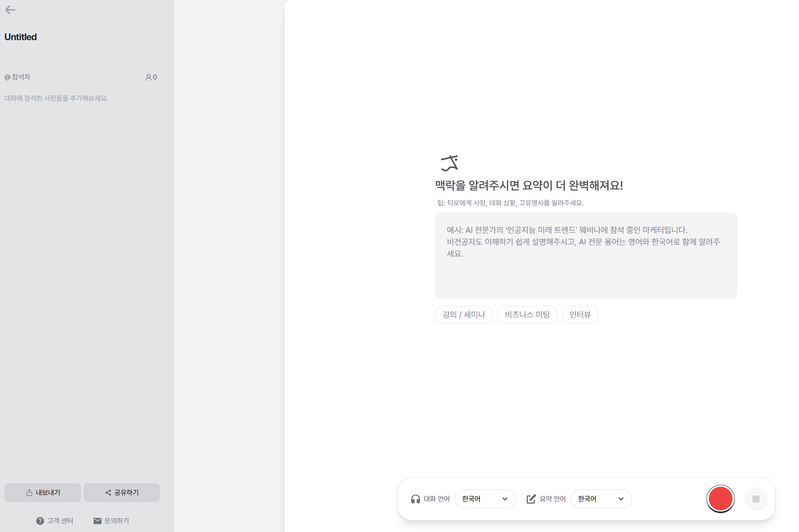Viewport: 799px width, 532px height.
Task: Select the 비즈니스 미팅 preset chip
Action: pyautogui.click(x=527, y=315)
